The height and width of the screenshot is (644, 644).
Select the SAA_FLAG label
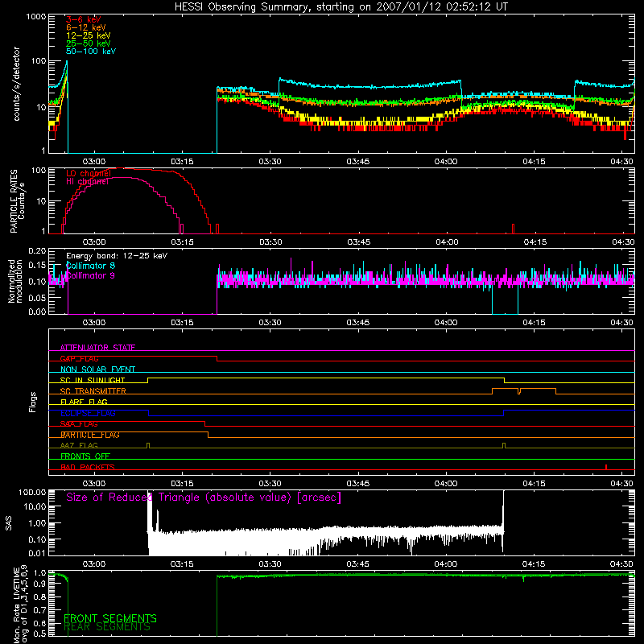[79, 424]
